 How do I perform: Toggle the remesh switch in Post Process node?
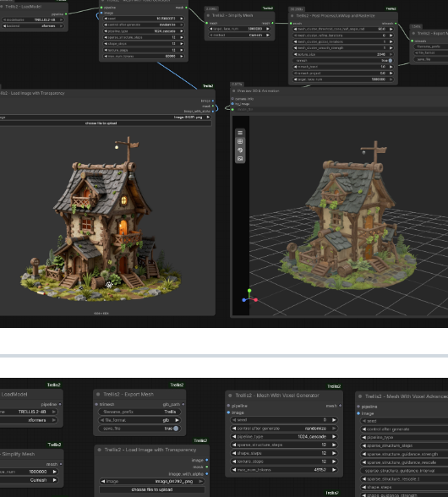point(391,61)
